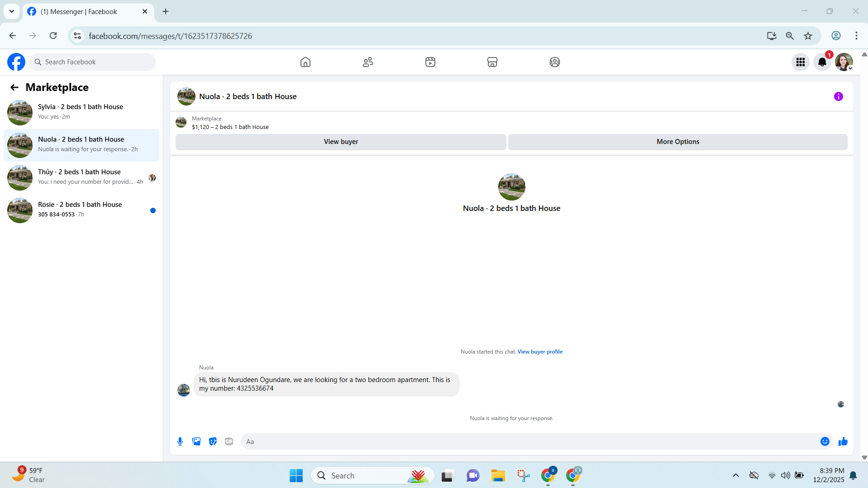Screen dimensions: 868x488
Task: Open the Marketplace storefront icon
Action: (x=492, y=62)
